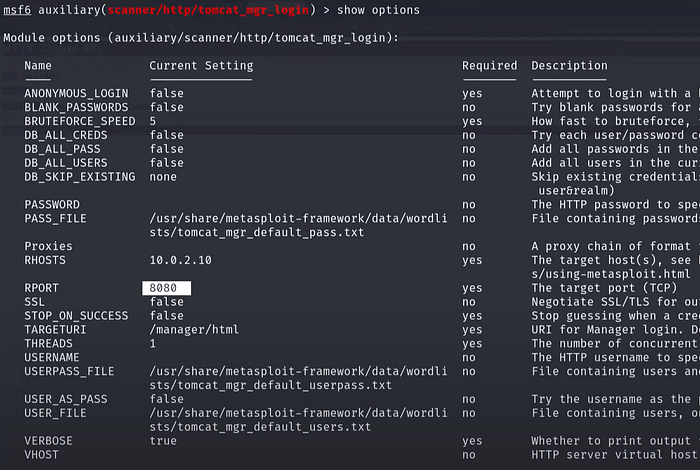Select the USERNAME option name
700x470 pixels.
click(52, 357)
